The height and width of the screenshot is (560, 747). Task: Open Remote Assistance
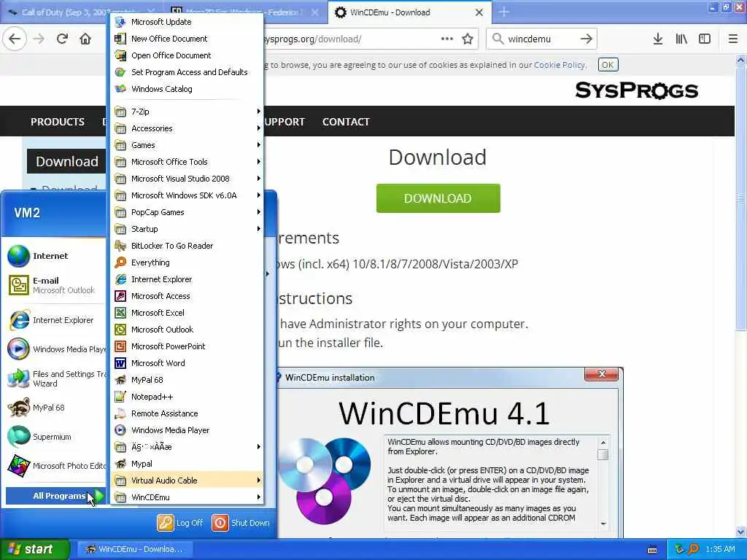(x=187, y=413)
